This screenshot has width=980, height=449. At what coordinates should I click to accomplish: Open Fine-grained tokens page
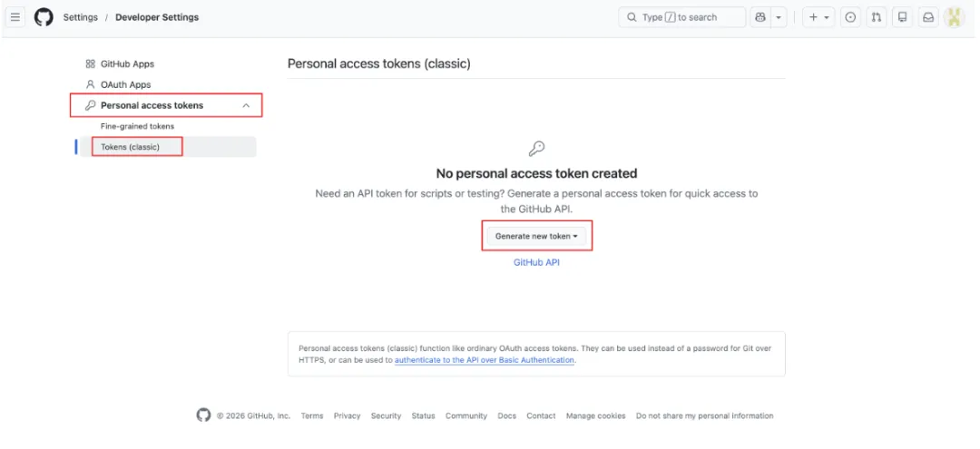pos(137,126)
